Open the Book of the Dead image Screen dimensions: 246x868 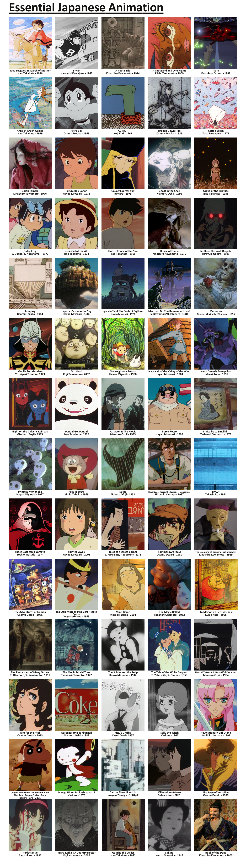click(x=216, y=825)
